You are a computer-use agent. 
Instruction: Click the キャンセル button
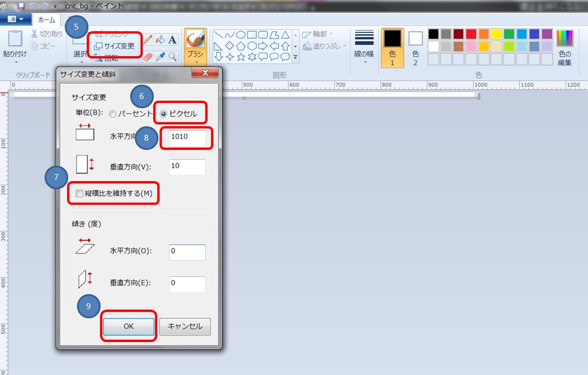185,326
